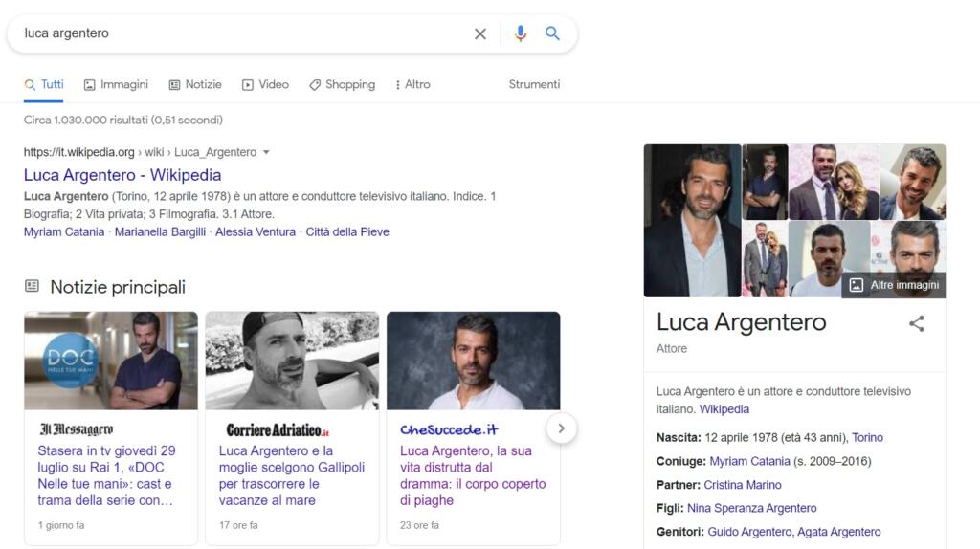Click the CheSuccede.it white shirt thumbnail
Screen dimensions: 980x549
pyautogui.click(x=473, y=361)
